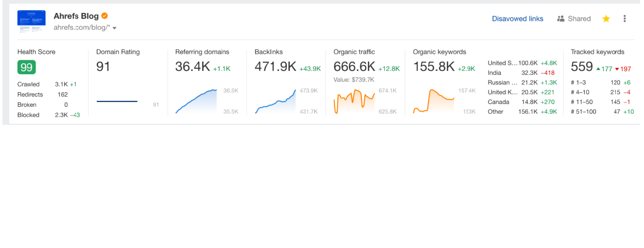Click the orange verified badge icon

104,16
